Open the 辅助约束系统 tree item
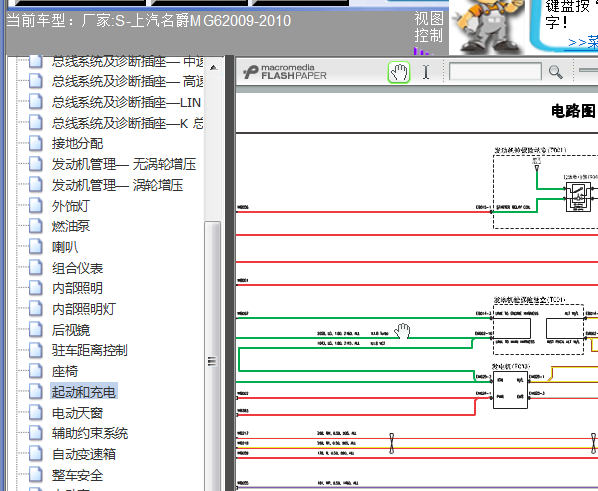 pyautogui.click(x=90, y=433)
